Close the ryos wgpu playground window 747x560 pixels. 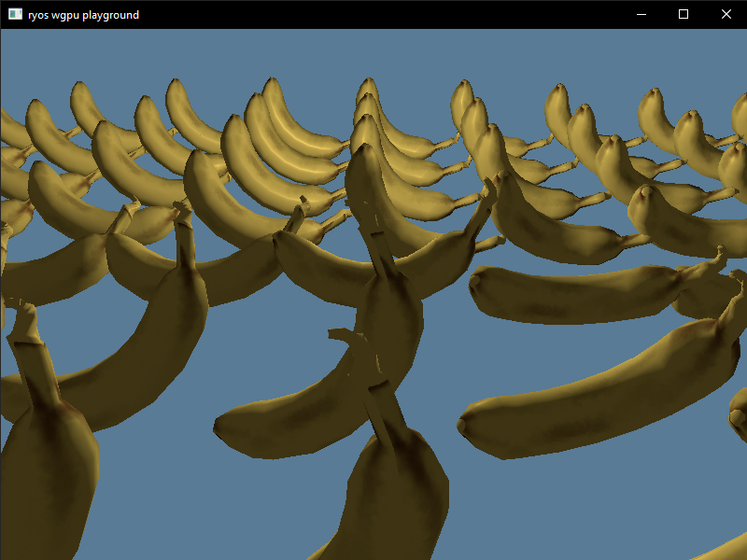coord(726,14)
